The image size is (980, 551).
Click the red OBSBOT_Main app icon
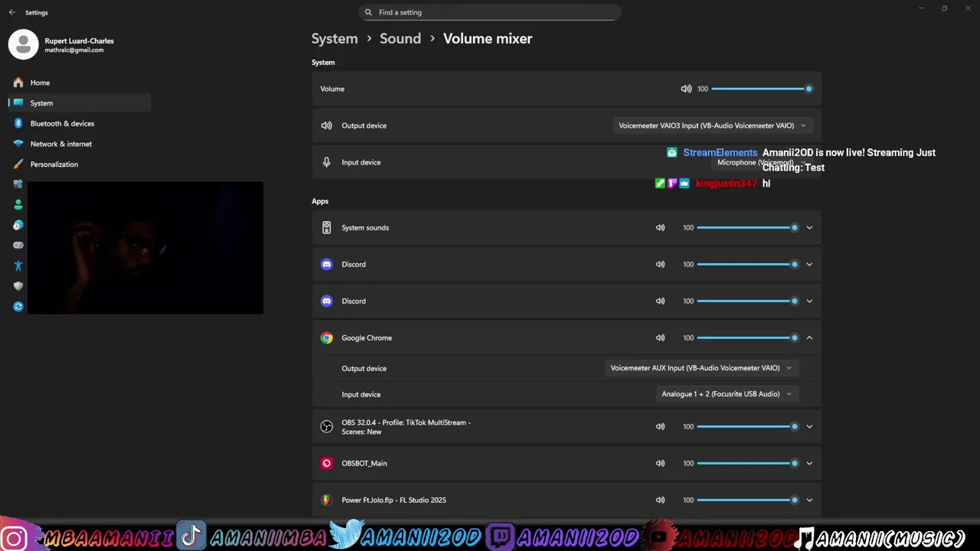pyautogui.click(x=326, y=463)
